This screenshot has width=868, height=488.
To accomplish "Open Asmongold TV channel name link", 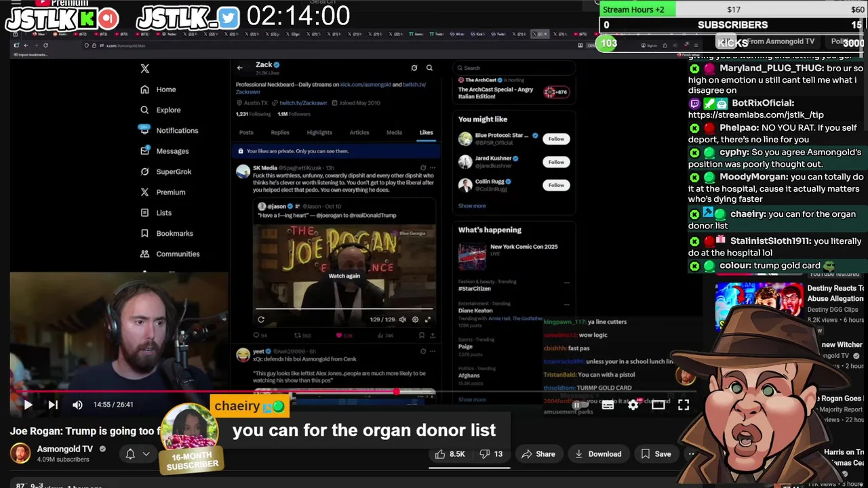I will (65, 449).
